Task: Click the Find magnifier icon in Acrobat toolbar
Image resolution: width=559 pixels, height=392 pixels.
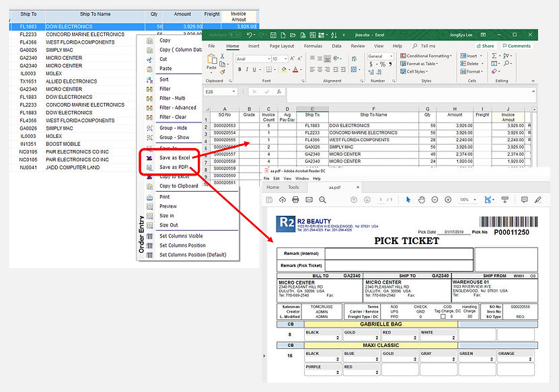Action: tap(323, 200)
